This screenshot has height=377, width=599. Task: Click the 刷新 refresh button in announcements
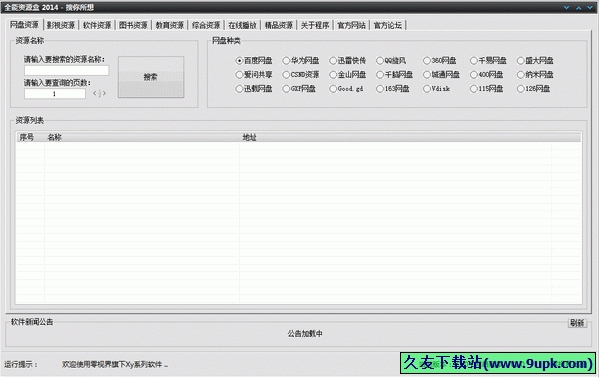tap(577, 323)
